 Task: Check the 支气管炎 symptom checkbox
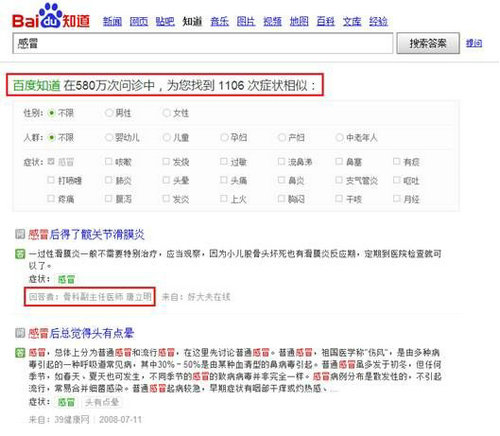tap(339, 180)
